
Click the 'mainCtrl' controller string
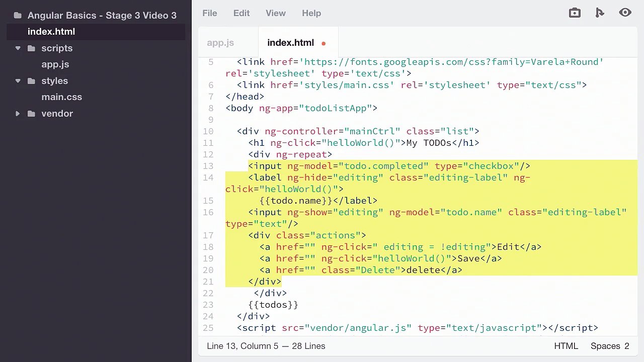pyautogui.click(x=372, y=131)
